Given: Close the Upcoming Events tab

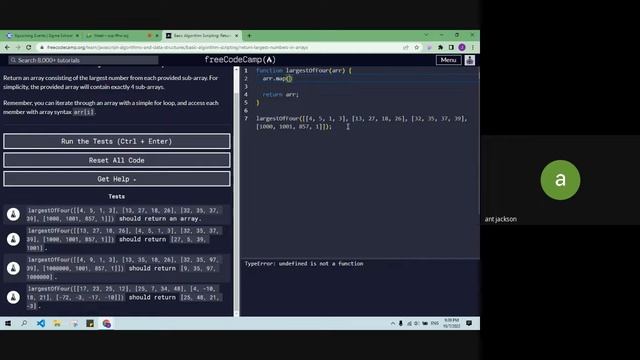Looking at the screenshot, I should coord(77,36).
